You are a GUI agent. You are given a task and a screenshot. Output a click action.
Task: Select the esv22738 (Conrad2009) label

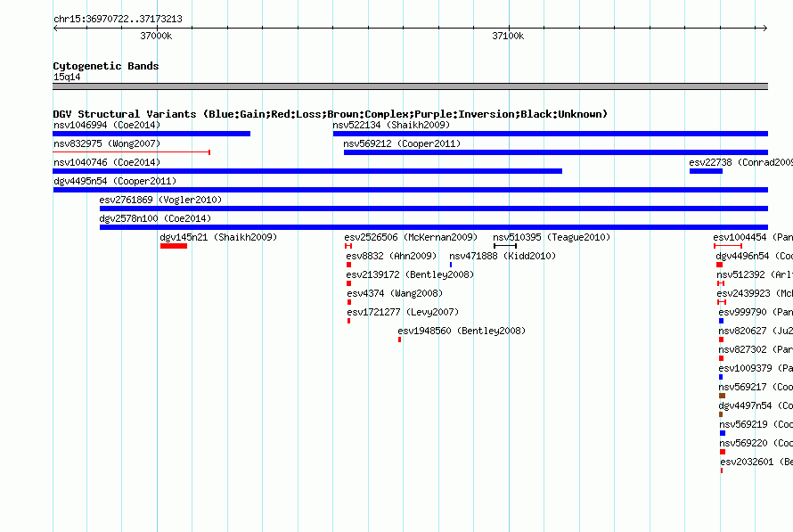point(741,162)
